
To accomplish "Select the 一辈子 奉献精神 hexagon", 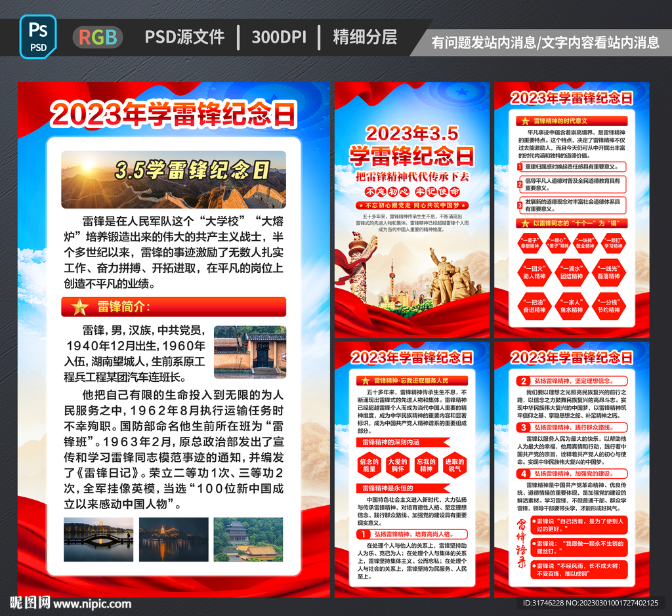I will [530, 243].
